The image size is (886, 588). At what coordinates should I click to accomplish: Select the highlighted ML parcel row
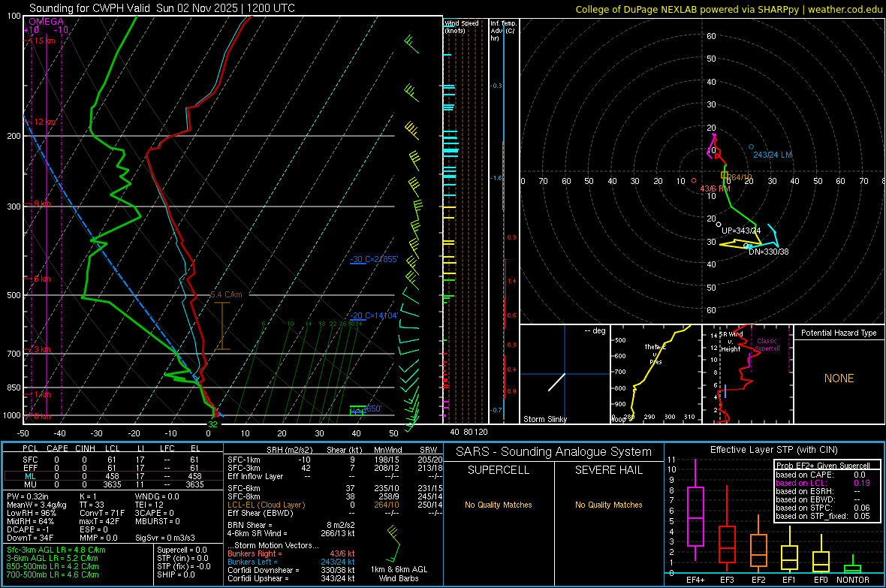point(113,476)
